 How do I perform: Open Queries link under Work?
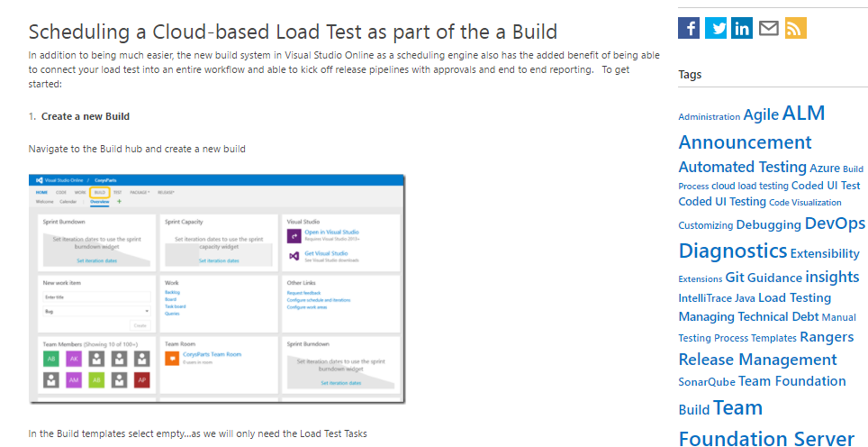[172, 314]
